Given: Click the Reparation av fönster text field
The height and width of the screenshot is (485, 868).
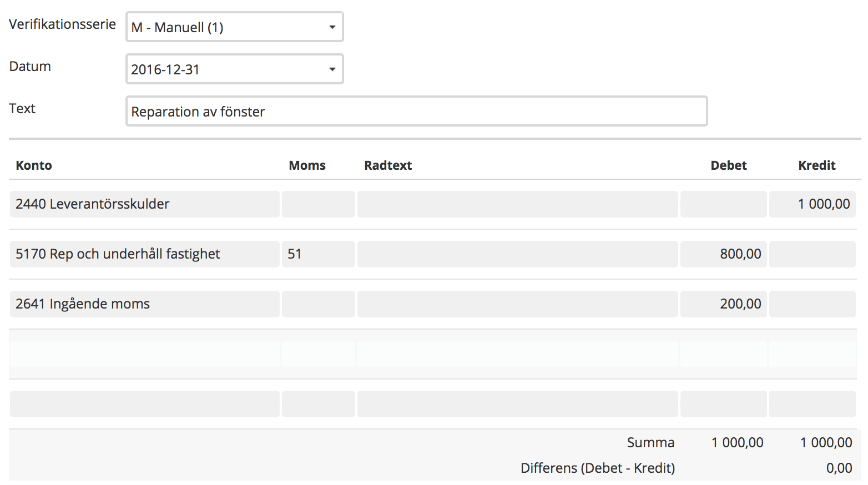Looking at the screenshot, I should (417, 111).
